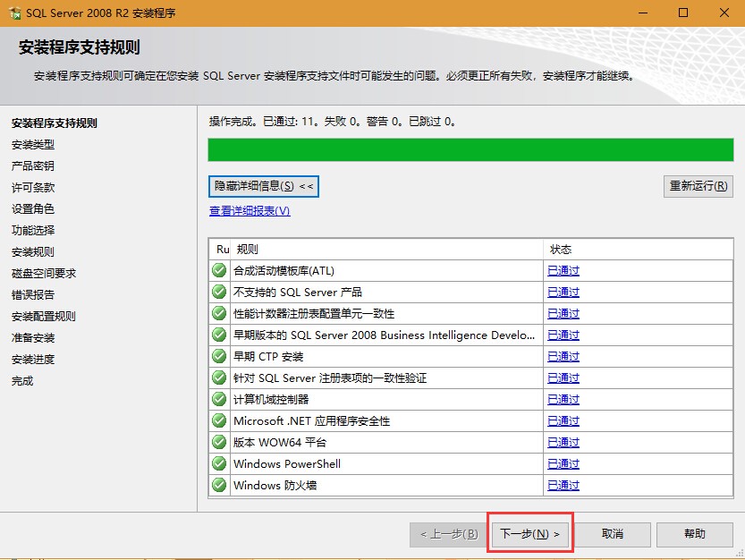Click the SQL Server setup icon in title bar

click(x=14, y=13)
